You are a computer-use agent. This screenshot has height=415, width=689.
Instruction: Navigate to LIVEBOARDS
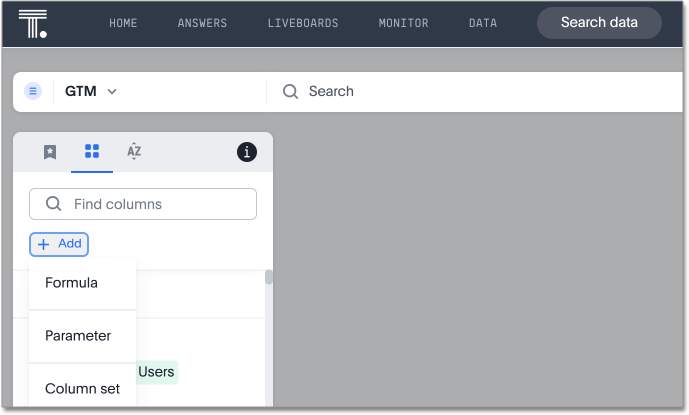pyautogui.click(x=303, y=23)
